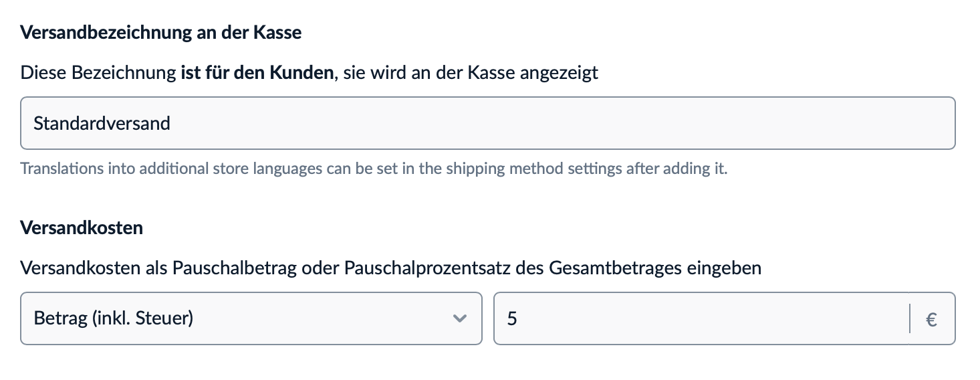The height and width of the screenshot is (380, 980).
Task: Click the bold text 'ist für den Kunden'
Action: coord(257,72)
